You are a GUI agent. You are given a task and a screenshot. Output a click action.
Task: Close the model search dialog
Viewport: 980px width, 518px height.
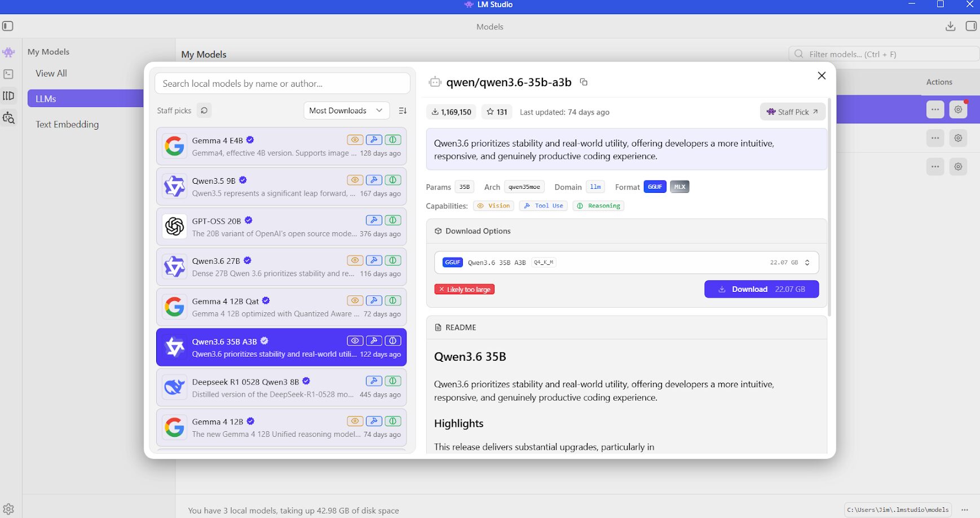822,76
